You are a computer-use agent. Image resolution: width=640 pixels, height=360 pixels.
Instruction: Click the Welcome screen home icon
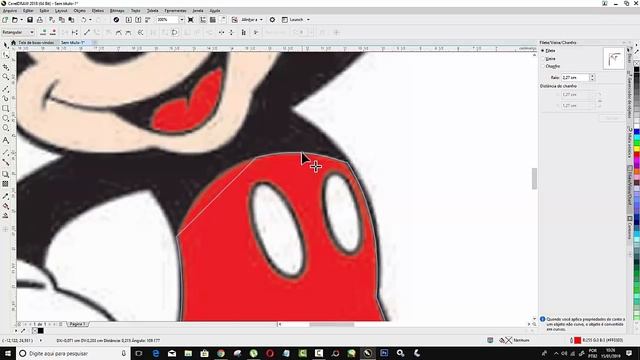(13, 42)
